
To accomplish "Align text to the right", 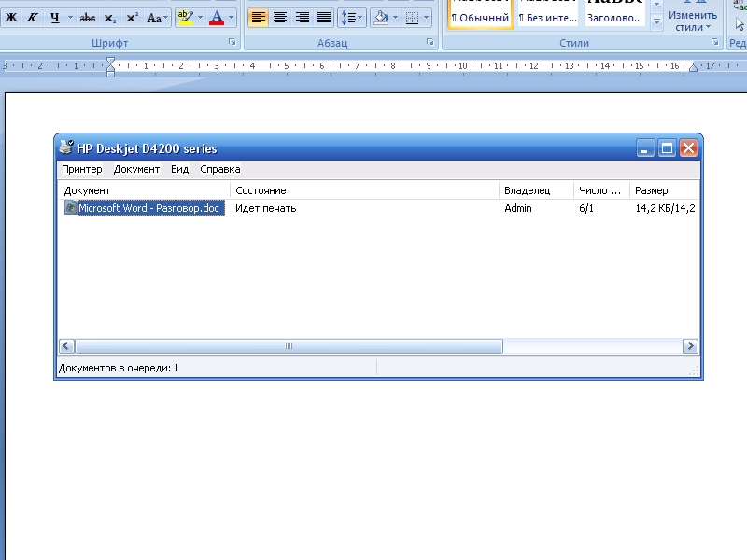I will (303, 18).
